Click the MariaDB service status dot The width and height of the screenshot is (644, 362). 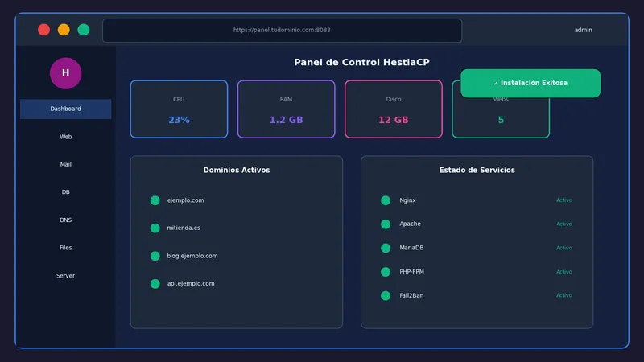pyautogui.click(x=386, y=248)
